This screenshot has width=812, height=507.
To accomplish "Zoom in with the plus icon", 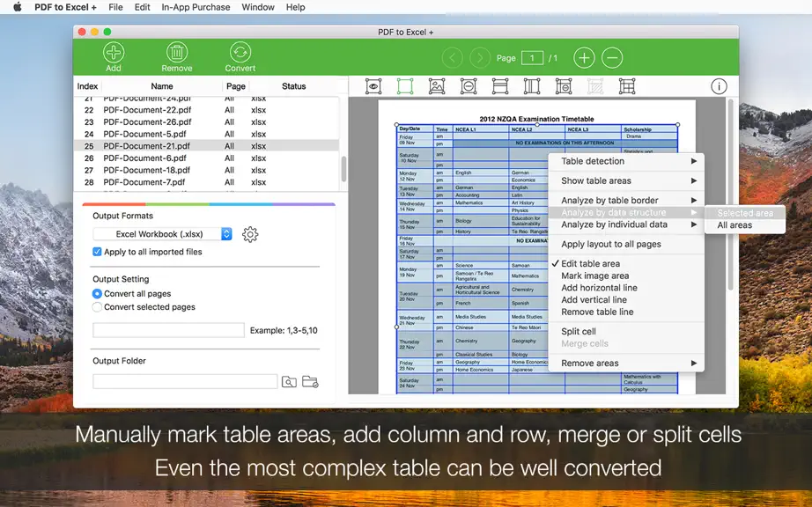I will click(x=584, y=58).
